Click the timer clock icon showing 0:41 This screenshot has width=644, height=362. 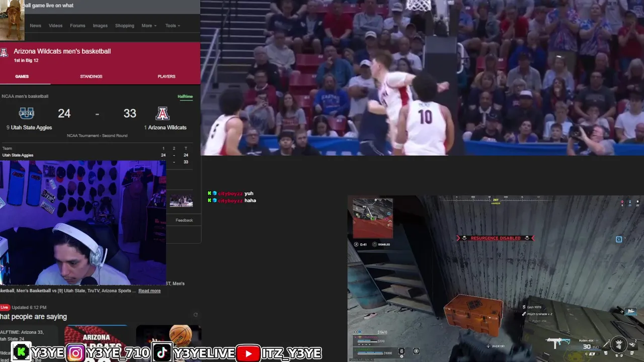click(356, 244)
